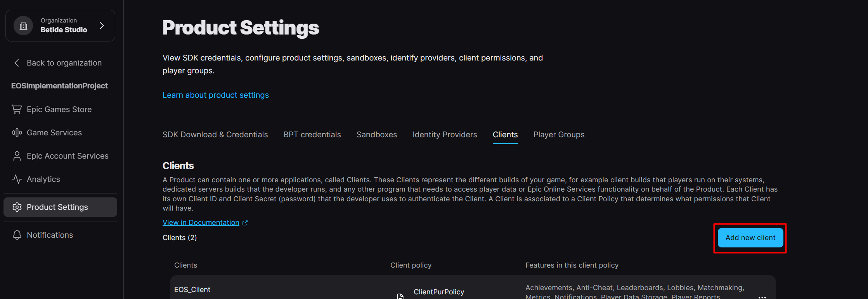Click the Betide Studio organization building icon
This screenshot has width=868, height=299.
click(23, 26)
